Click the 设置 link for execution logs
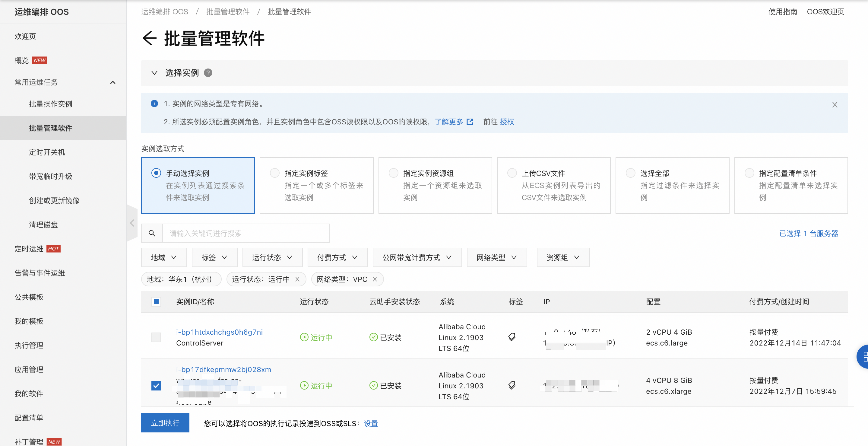 click(x=371, y=423)
